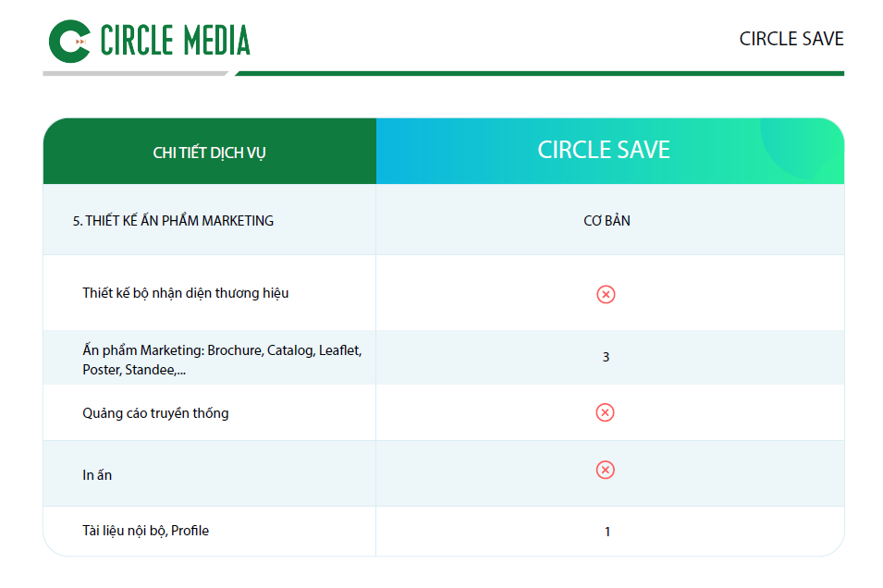Click Ấn phẩm Marketing: Brochure, Catalog row text
The height and width of the screenshot is (588, 883).
pos(222,360)
